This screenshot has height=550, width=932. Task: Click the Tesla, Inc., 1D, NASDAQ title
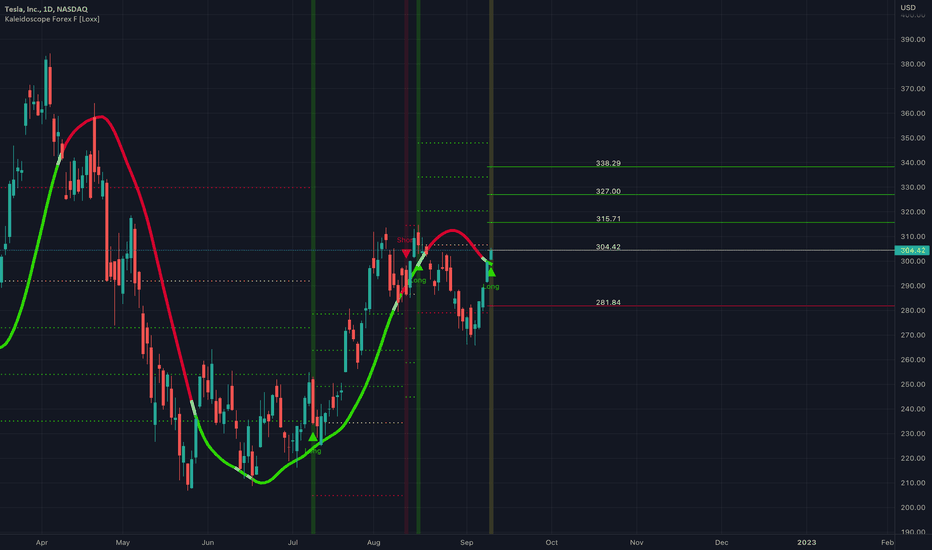(x=46, y=10)
